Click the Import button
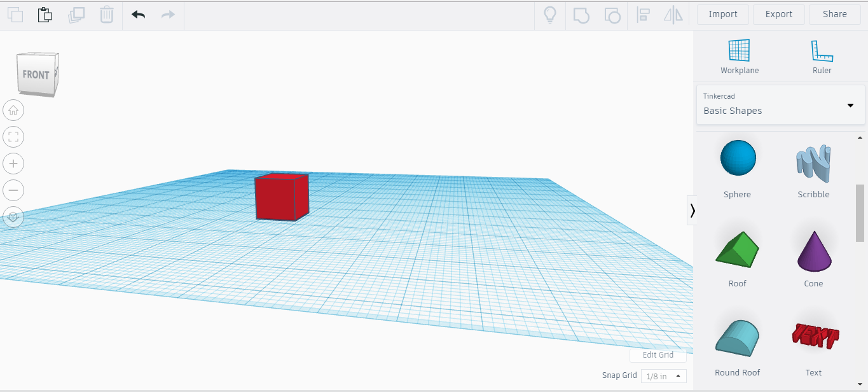Screen dimensions: 868x392 pyautogui.click(x=723, y=15)
